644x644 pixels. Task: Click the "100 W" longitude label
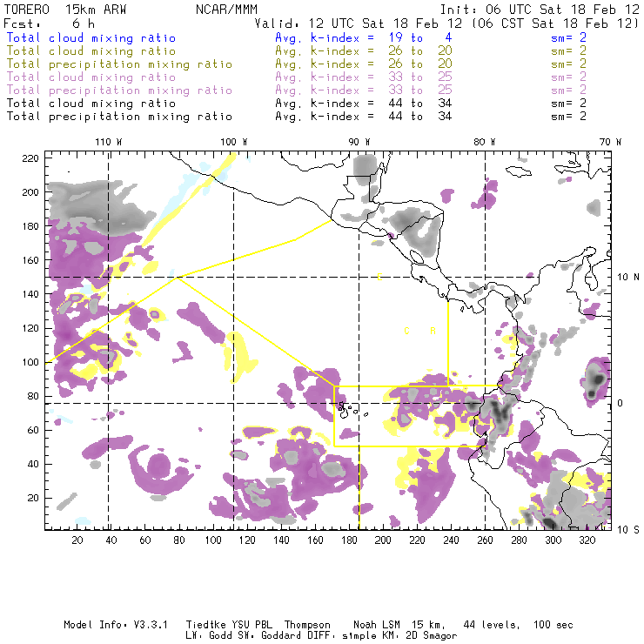(x=234, y=142)
